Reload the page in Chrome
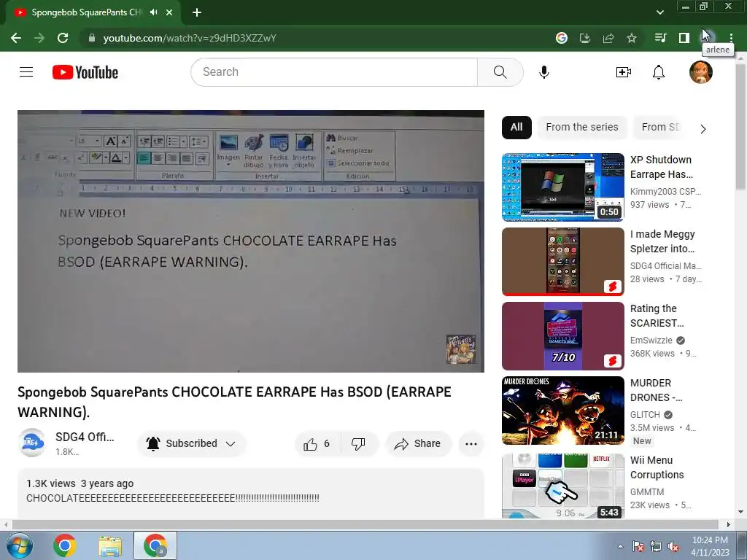This screenshot has width=747, height=560. (63, 38)
